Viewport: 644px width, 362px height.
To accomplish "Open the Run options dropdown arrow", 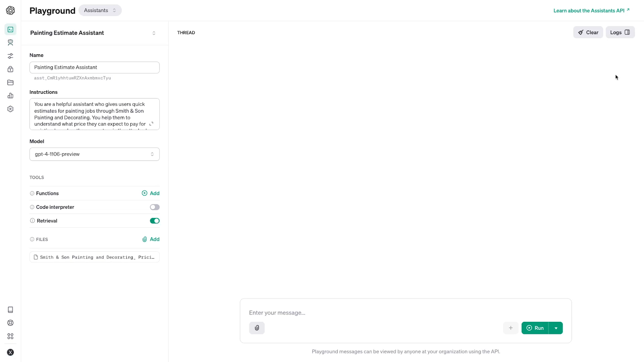I will (x=556, y=328).
